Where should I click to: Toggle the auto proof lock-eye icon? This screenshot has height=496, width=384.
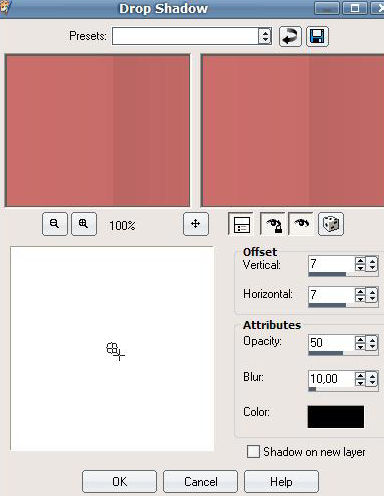(273, 224)
